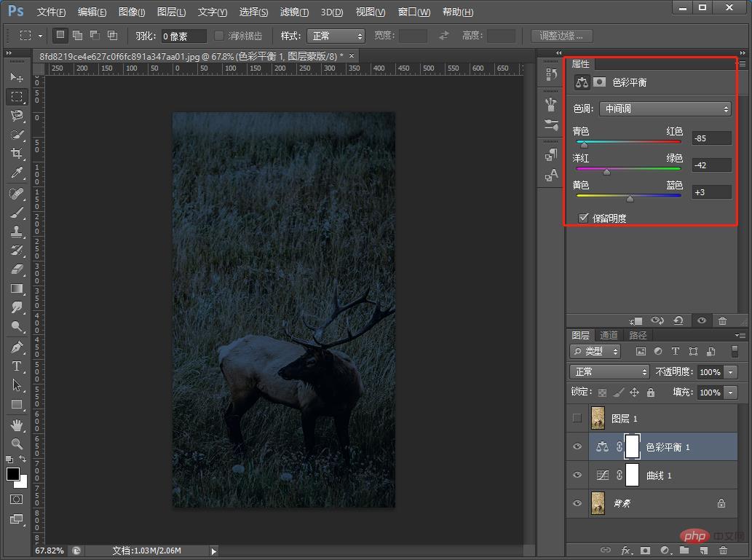Toggle the 保留明度 checkbox
The width and height of the screenshot is (752, 560).
(583, 218)
